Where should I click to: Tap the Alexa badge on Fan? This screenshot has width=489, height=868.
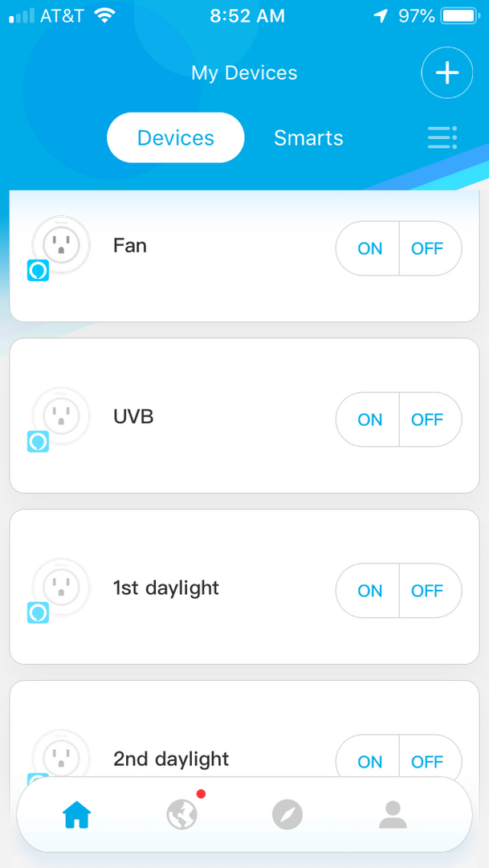tap(38, 271)
